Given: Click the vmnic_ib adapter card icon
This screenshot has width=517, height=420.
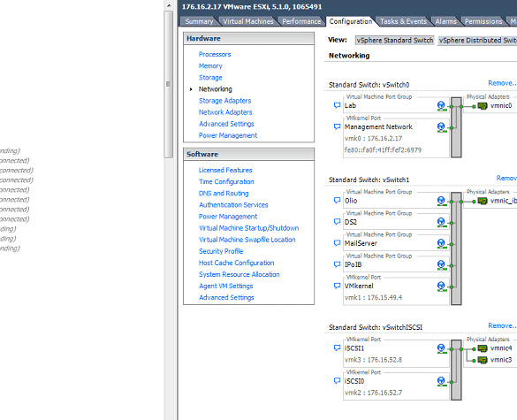Looking at the screenshot, I should tap(483, 201).
